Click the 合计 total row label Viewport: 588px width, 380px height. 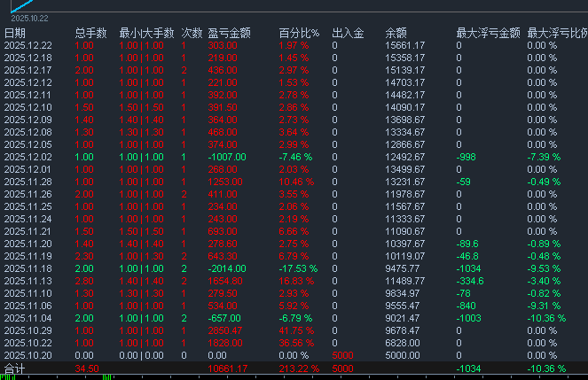[x=15, y=368]
